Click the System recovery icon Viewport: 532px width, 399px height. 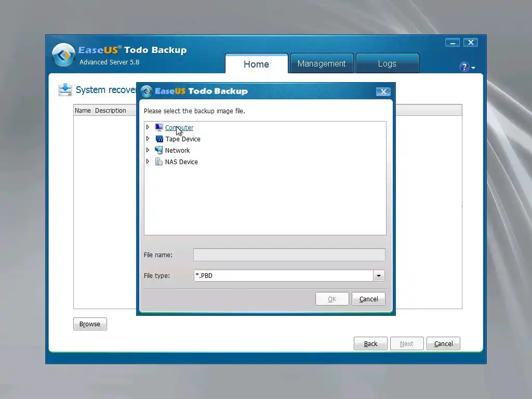pos(65,90)
